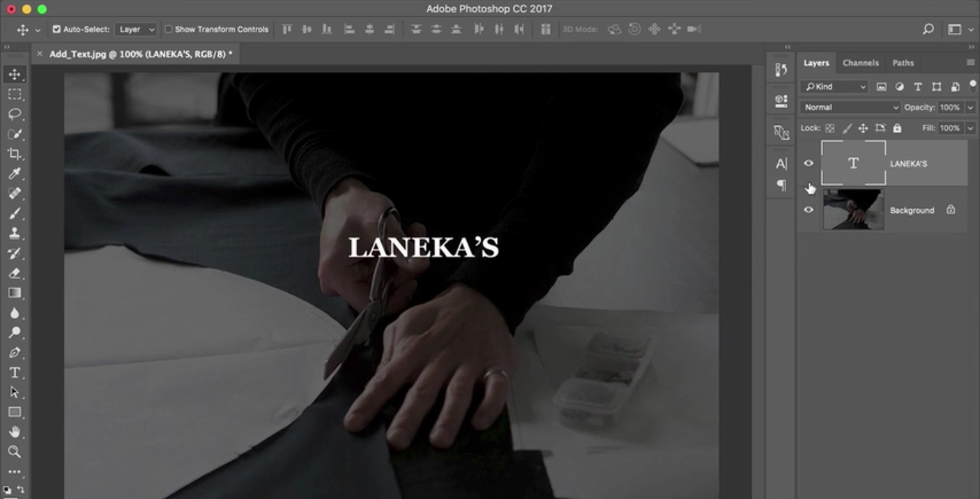Select the Eyedropper tool
The height and width of the screenshot is (499, 980).
point(15,174)
